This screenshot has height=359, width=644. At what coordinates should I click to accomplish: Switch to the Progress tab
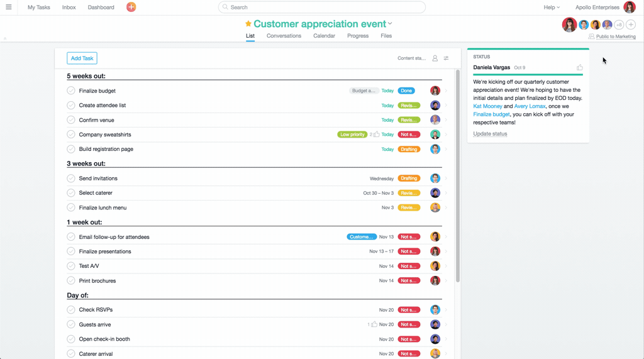tap(358, 36)
